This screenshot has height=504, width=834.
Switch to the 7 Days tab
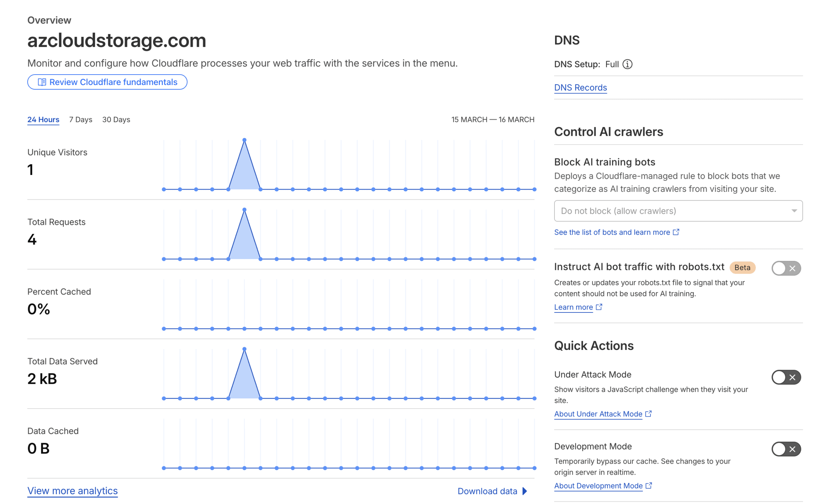[80, 119]
